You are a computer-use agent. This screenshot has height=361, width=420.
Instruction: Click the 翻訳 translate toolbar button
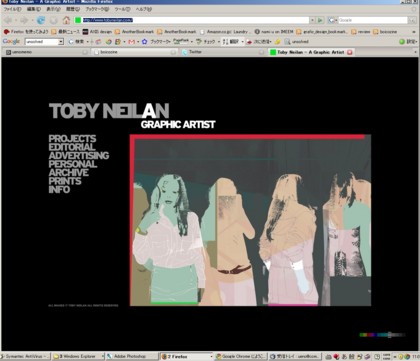231,42
